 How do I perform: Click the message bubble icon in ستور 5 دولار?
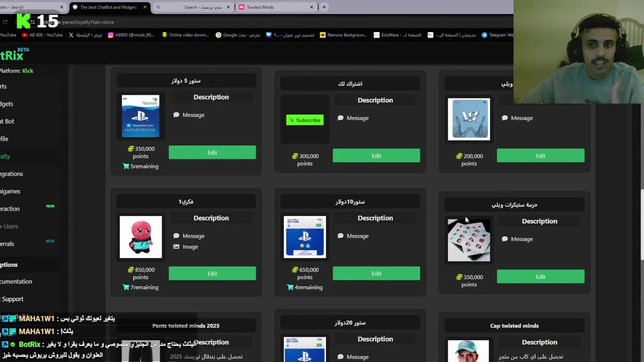(x=176, y=115)
